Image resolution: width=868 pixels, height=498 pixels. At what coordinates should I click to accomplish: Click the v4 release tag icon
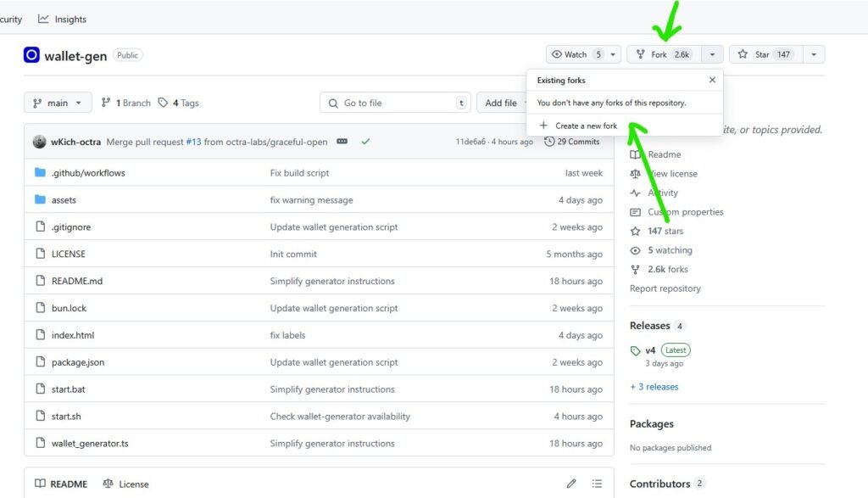tap(636, 350)
